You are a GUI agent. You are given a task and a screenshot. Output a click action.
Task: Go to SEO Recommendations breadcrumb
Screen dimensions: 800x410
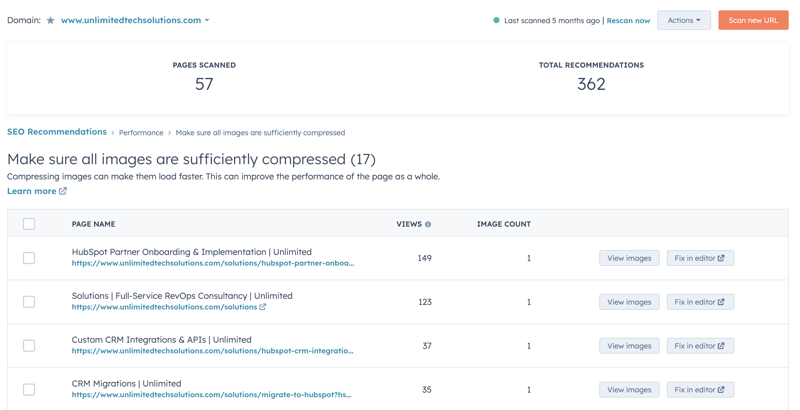[x=57, y=132]
